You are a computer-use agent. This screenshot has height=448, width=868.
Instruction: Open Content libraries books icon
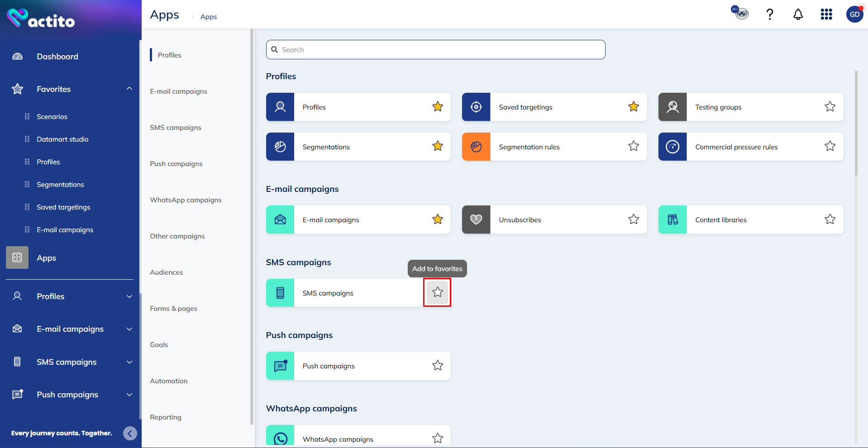[x=672, y=220]
